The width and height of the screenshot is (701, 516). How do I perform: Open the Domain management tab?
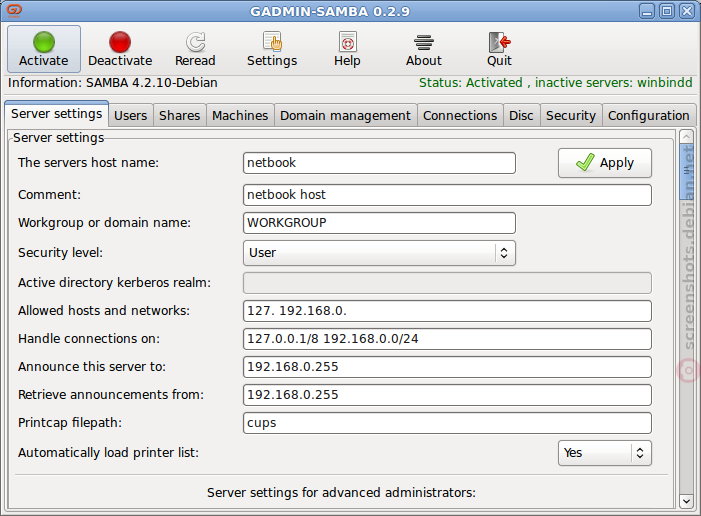click(345, 115)
